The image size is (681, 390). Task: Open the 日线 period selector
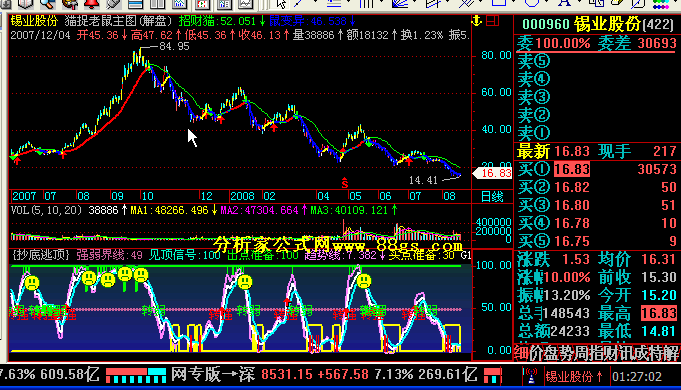pos(492,197)
